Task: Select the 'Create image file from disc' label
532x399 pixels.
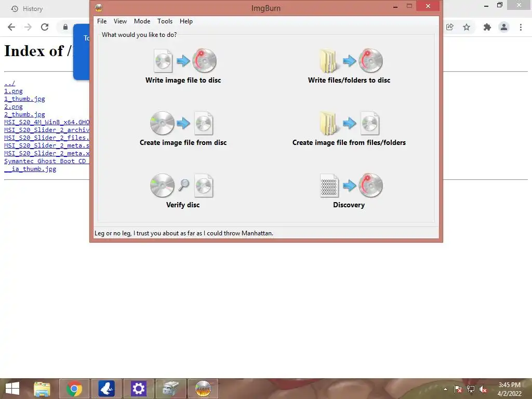Action: (183, 142)
